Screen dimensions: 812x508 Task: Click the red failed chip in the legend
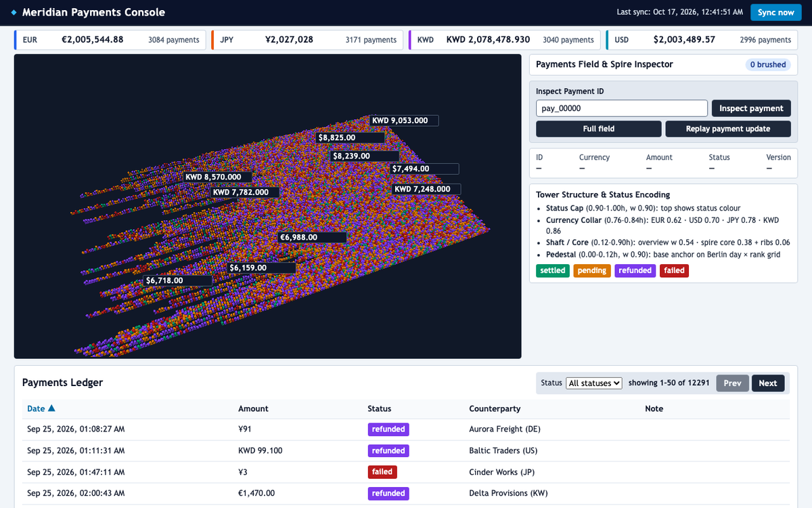point(674,270)
